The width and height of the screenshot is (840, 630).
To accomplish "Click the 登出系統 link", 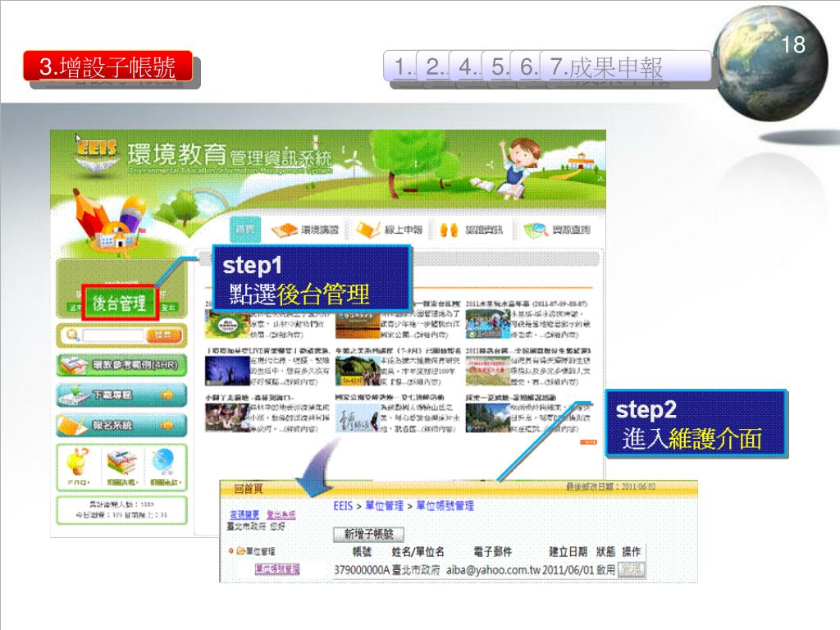I will (281, 514).
